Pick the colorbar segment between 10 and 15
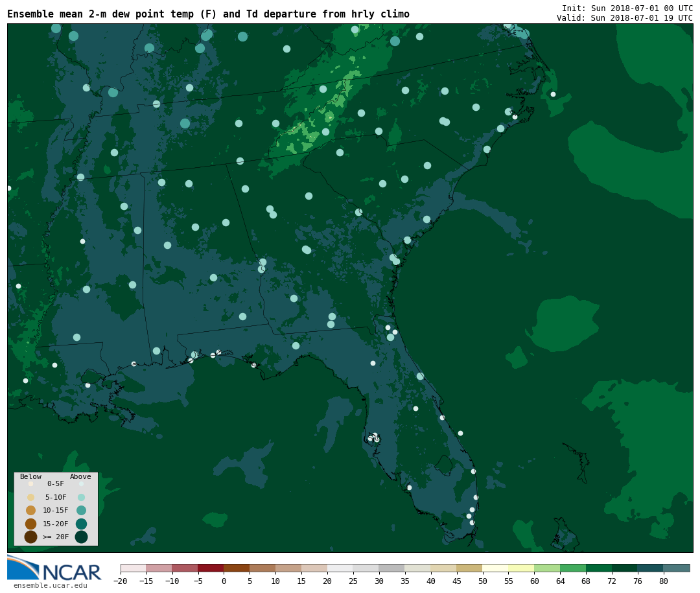This screenshot has width=700, height=593. click(x=288, y=568)
